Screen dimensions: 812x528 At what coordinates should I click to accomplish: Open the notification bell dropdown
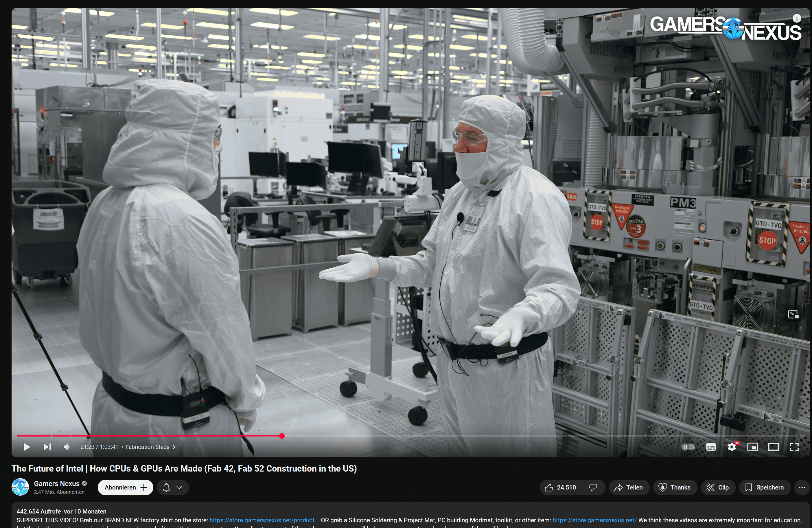(x=173, y=487)
